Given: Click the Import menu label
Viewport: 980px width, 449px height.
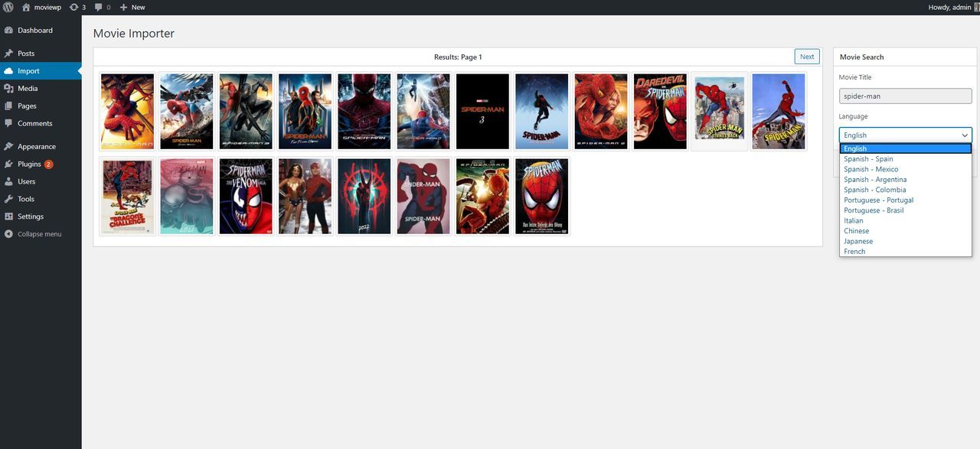Looking at the screenshot, I should tap(28, 71).
